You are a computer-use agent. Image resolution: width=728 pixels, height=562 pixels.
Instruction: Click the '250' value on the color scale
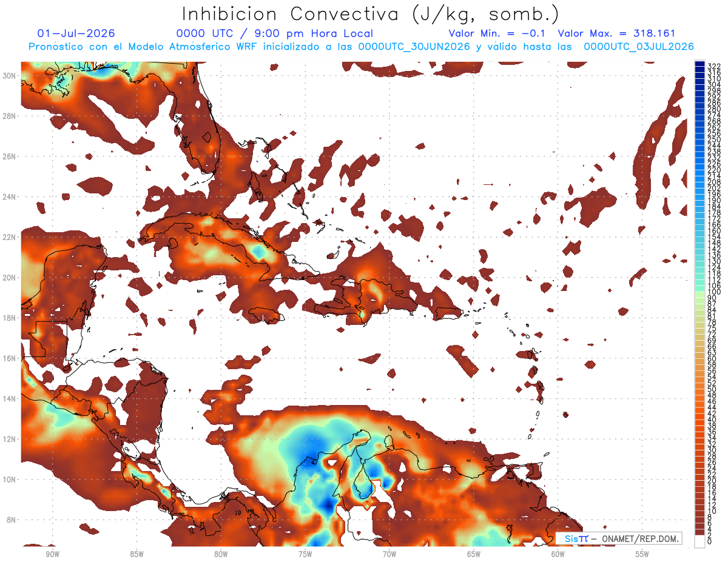point(714,139)
